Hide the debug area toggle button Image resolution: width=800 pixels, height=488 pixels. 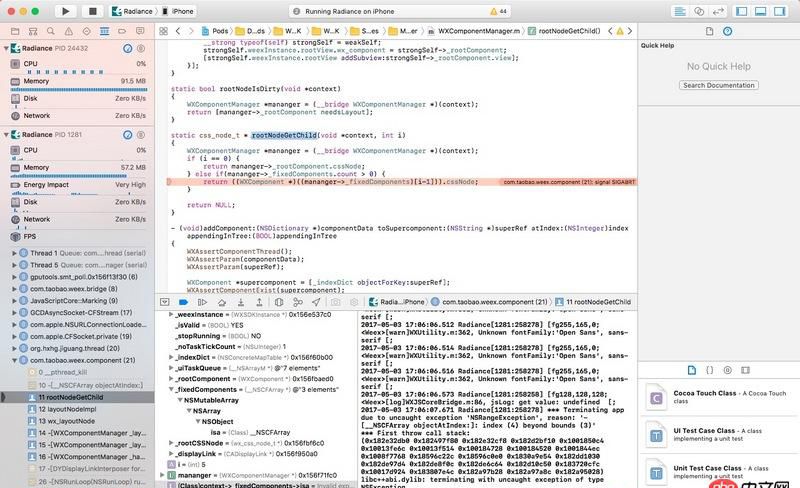pos(165,302)
